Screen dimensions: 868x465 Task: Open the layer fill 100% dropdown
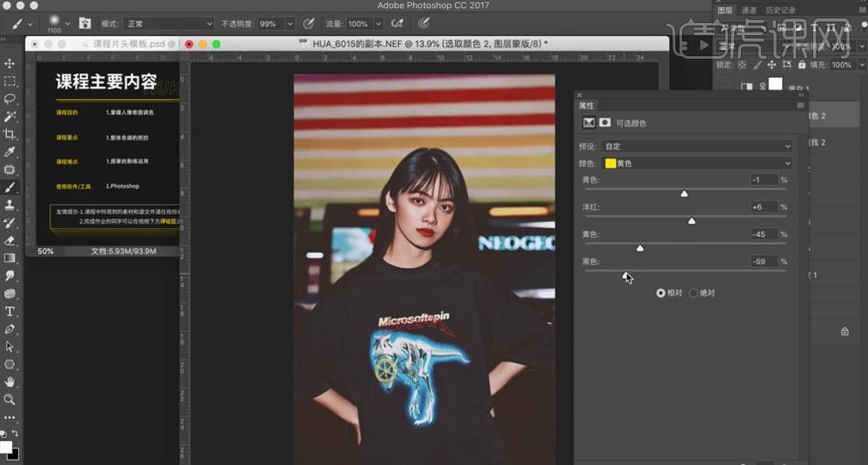pyautogui.click(x=862, y=65)
